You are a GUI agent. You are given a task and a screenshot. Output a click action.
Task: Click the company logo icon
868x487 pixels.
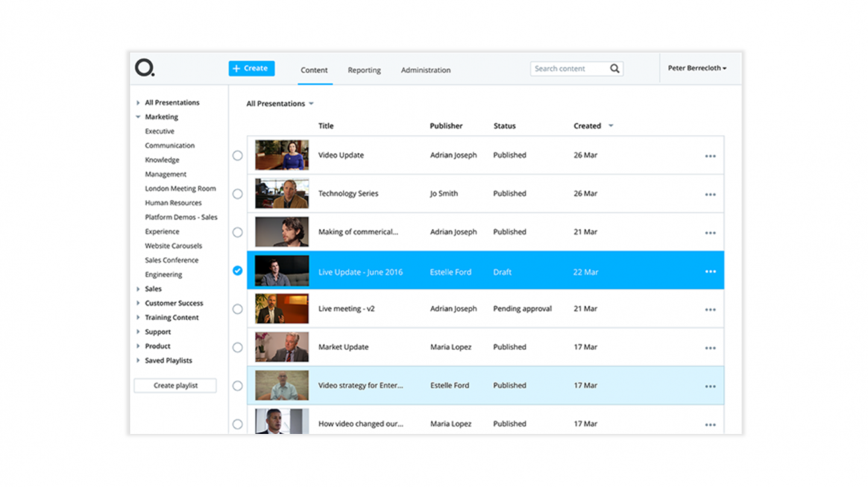(x=143, y=68)
